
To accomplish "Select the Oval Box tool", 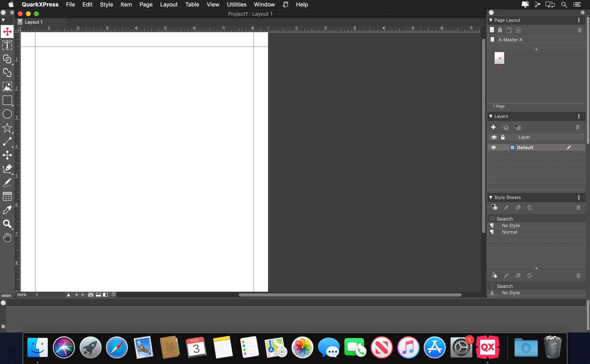I will [x=7, y=114].
